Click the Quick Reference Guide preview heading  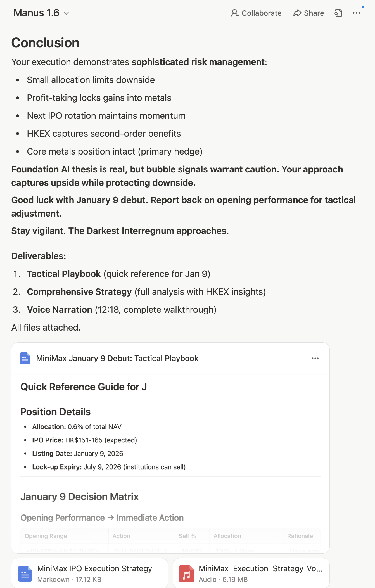(x=84, y=387)
